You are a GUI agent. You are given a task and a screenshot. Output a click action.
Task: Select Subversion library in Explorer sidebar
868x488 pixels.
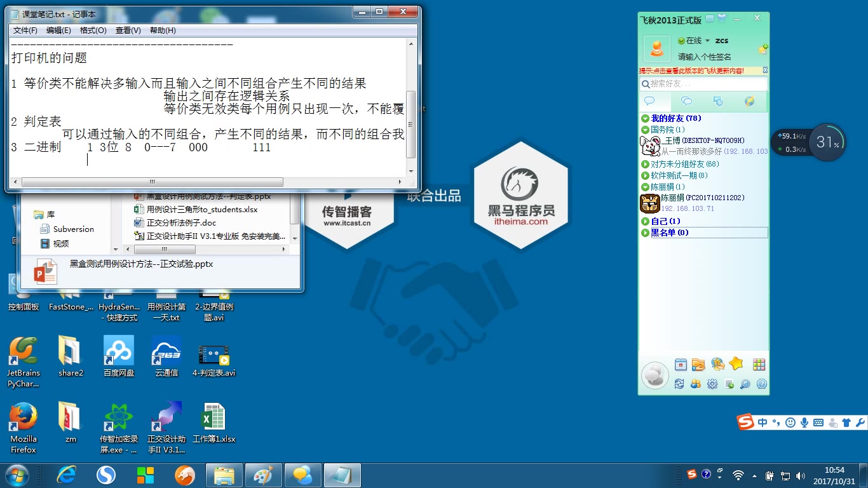(67, 229)
